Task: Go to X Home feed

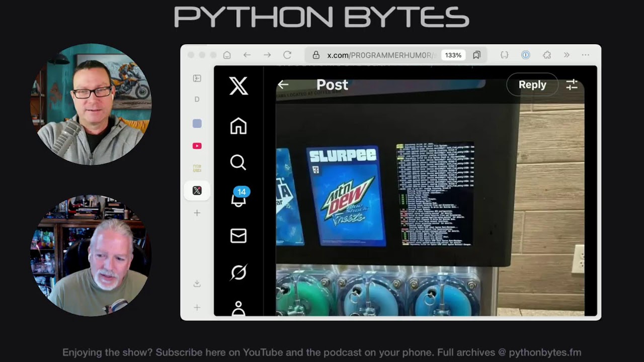Action: 238,126
